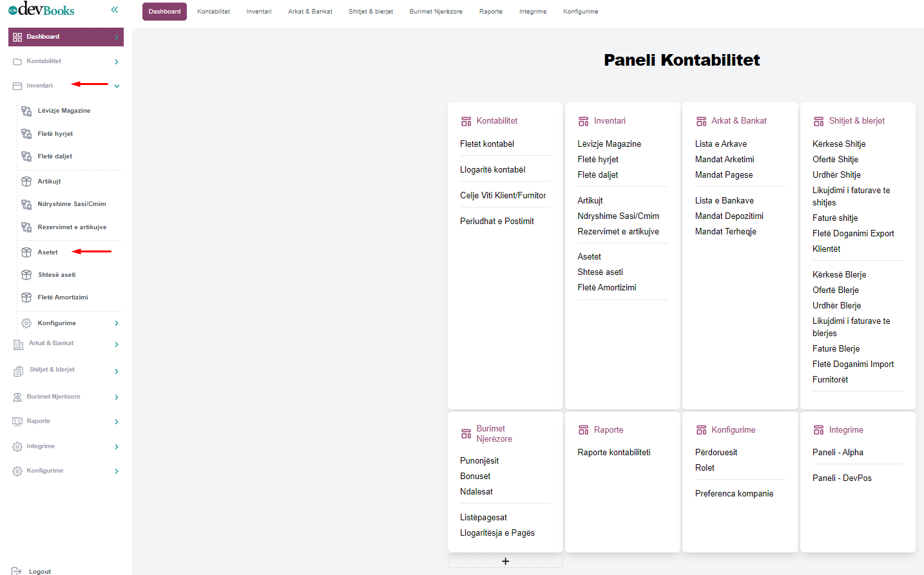Click the Raporte presentation icon in sidebar
The width and height of the screenshot is (924, 575).
(x=17, y=422)
